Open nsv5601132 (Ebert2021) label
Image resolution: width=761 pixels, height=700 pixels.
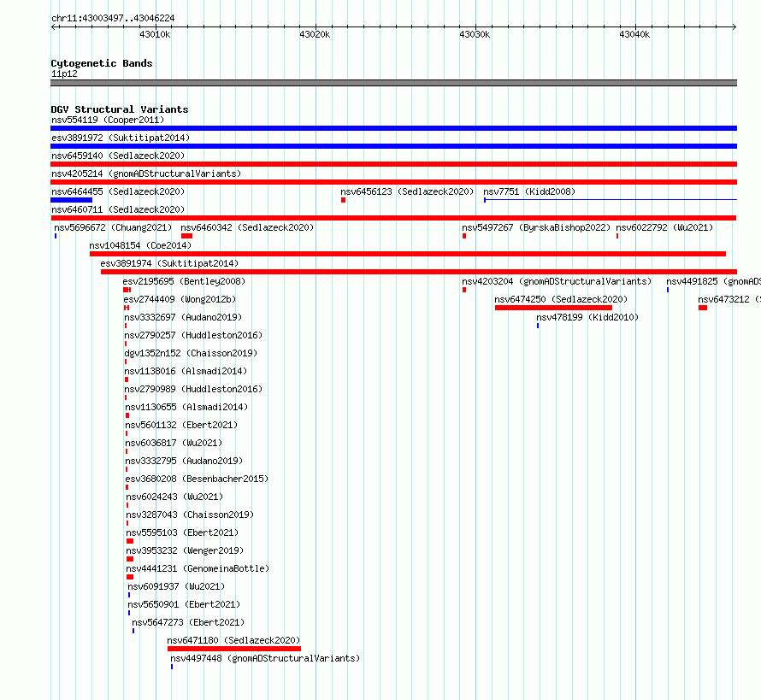(181, 425)
